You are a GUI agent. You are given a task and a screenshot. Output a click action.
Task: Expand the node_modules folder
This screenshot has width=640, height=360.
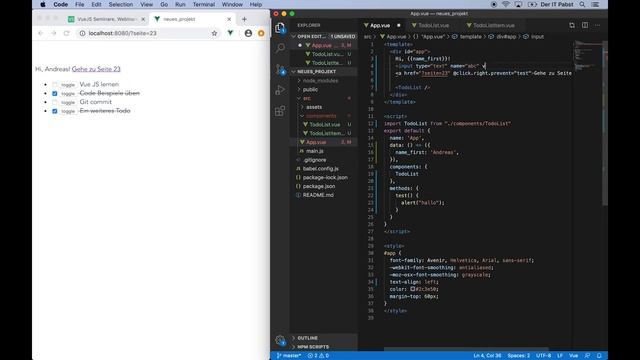pos(324,80)
